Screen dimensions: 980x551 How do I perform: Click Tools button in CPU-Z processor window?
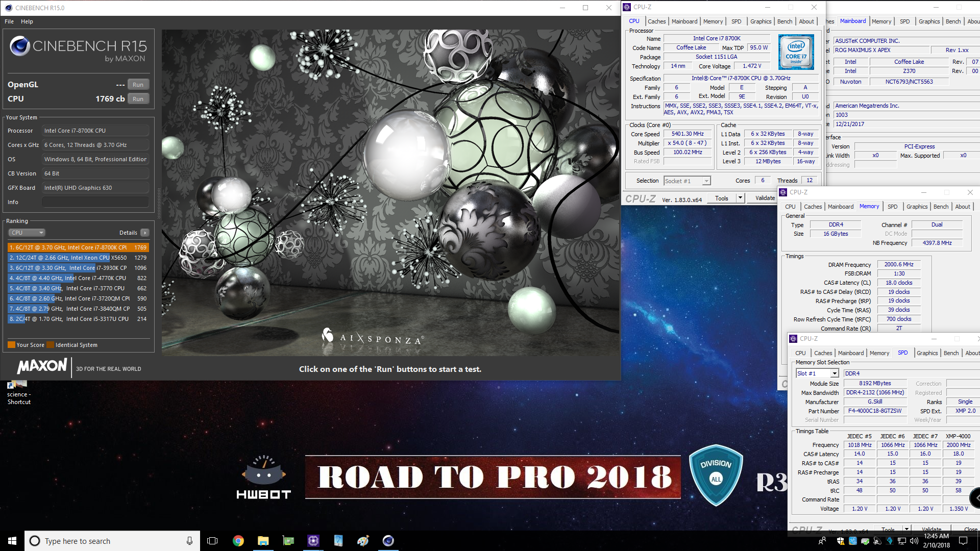coord(722,198)
